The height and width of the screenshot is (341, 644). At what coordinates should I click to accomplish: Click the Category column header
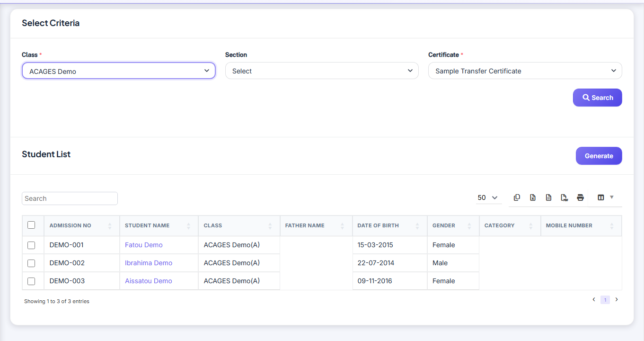(510, 226)
